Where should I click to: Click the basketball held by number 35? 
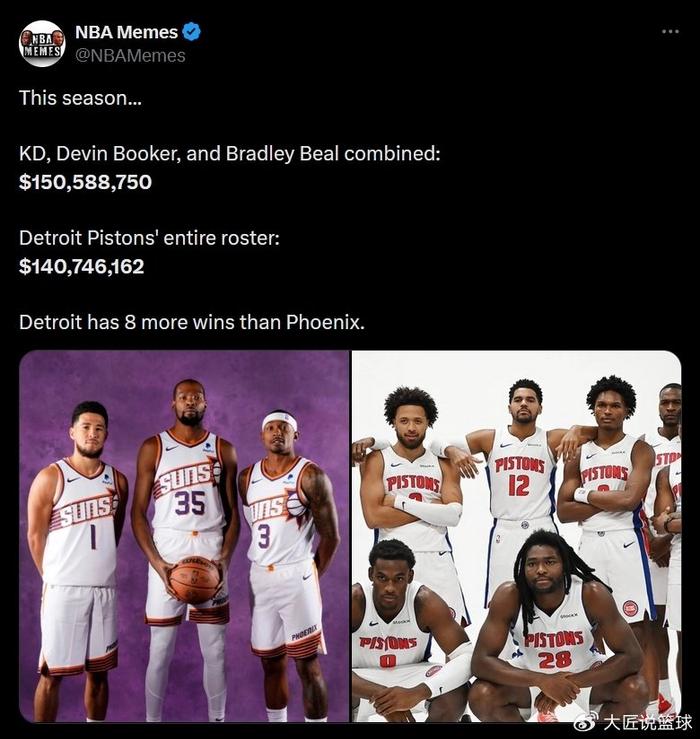coord(195,580)
